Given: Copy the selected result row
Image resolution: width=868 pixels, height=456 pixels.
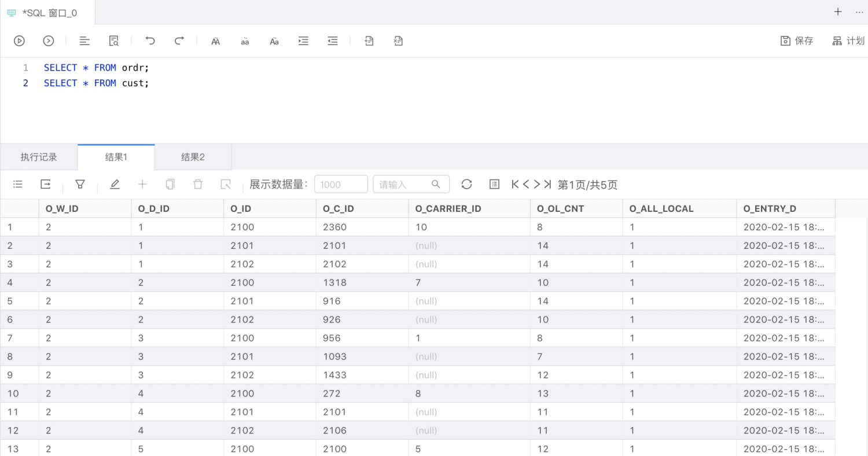Looking at the screenshot, I should pos(170,184).
